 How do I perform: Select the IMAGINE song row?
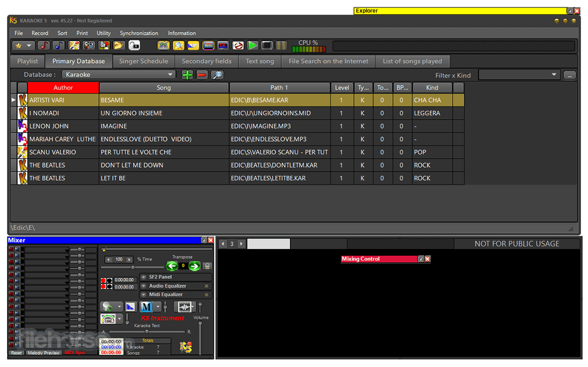pos(237,126)
